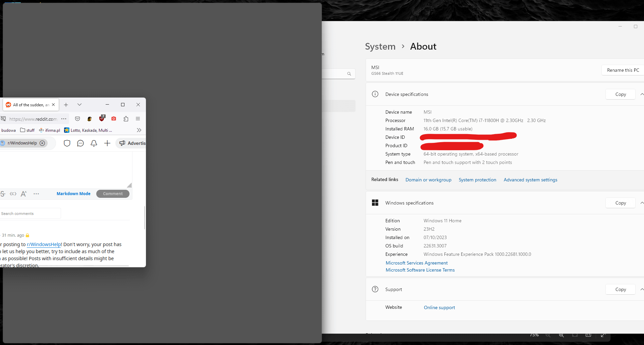Viewport: 644px width, 345px height.
Task: Click the red camera screenshot extension icon
Action: (x=114, y=119)
